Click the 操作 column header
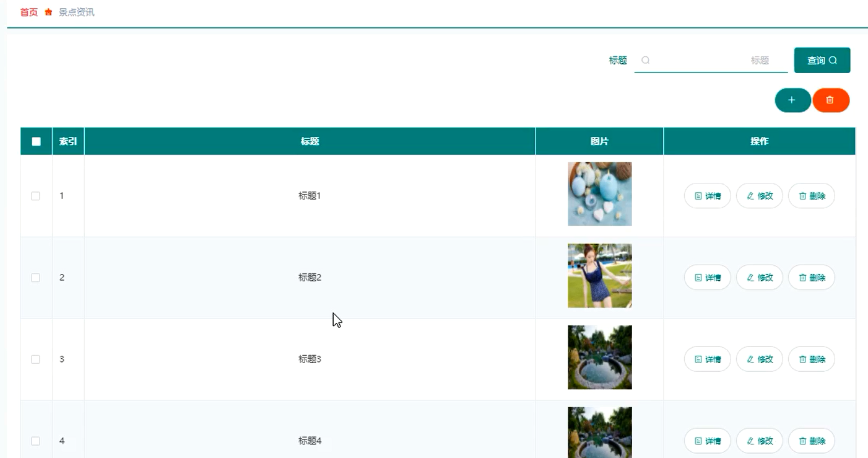Viewport: 868px width, 458px height. [760, 141]
